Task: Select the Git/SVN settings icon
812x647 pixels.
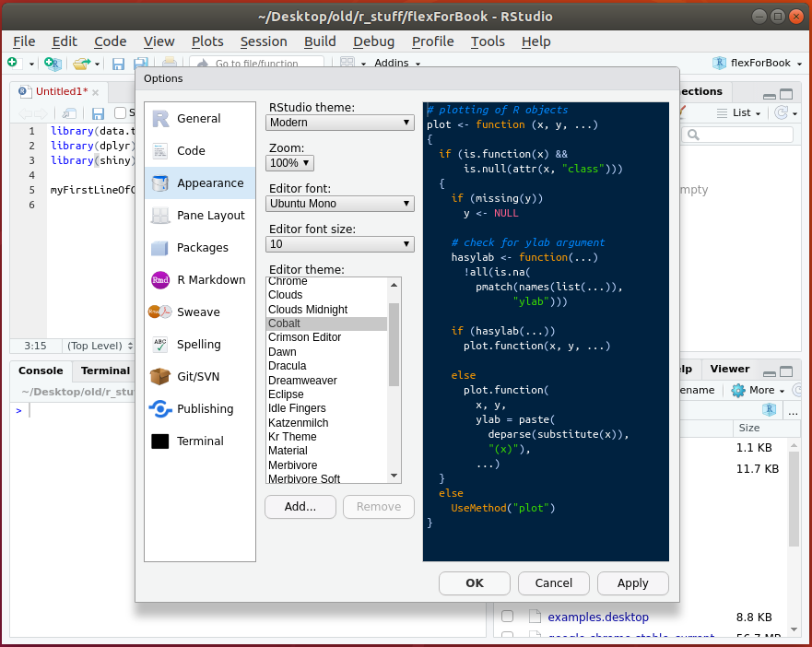Action: (x=160, y=377)
